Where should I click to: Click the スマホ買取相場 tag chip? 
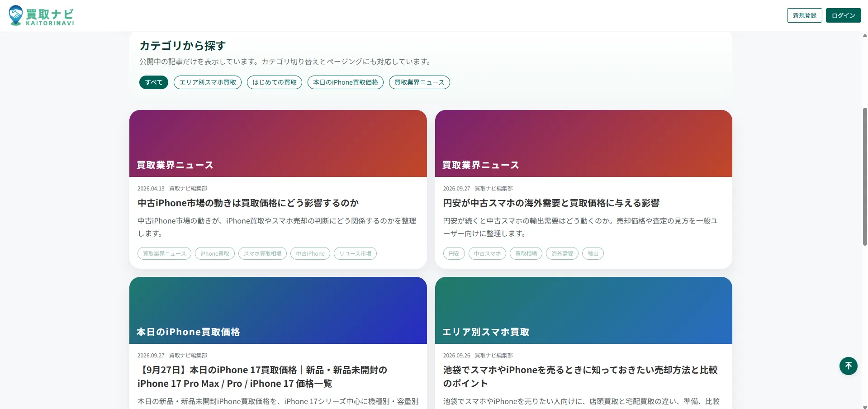coord(262,253)
